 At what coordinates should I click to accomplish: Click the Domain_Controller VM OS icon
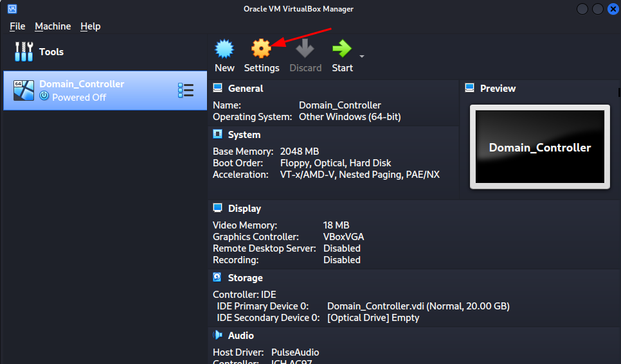pos(23,91)
